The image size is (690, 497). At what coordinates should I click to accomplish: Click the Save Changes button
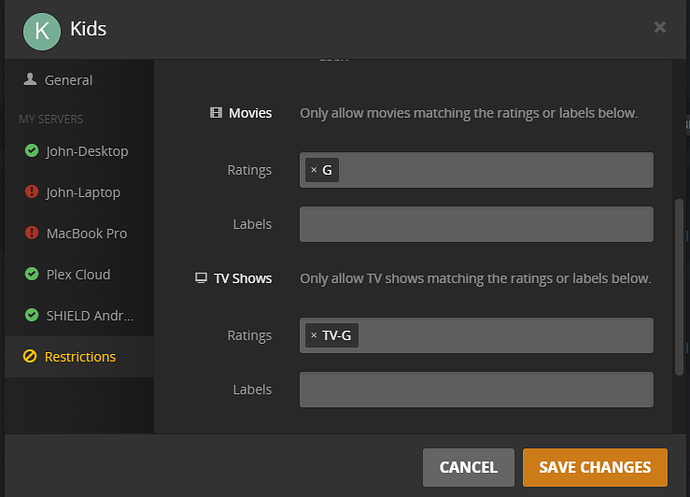[594, 467]
